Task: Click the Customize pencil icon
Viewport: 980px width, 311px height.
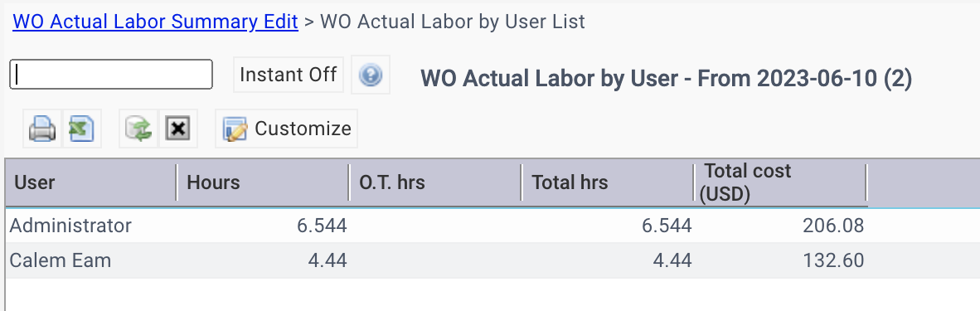Action: pos(235,129)
